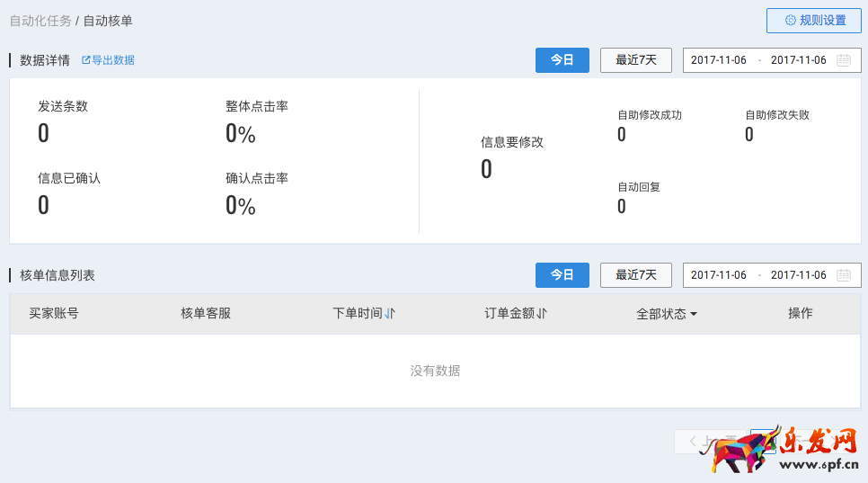Click end date field in 数据详情 range
Image resolution: width=868 pixels, height=483 pixels.
[x=799, y=60]
